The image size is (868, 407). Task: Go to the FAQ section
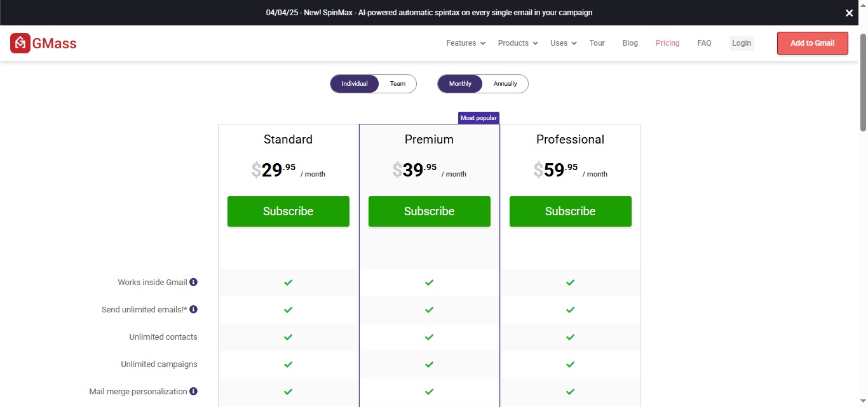click(x=704, y=43)
